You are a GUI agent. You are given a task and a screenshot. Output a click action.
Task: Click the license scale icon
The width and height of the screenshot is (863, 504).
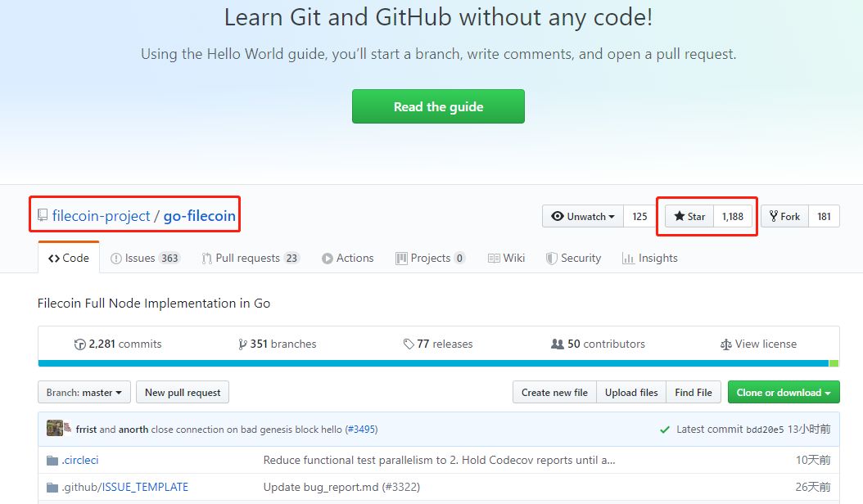coord(726,344)
